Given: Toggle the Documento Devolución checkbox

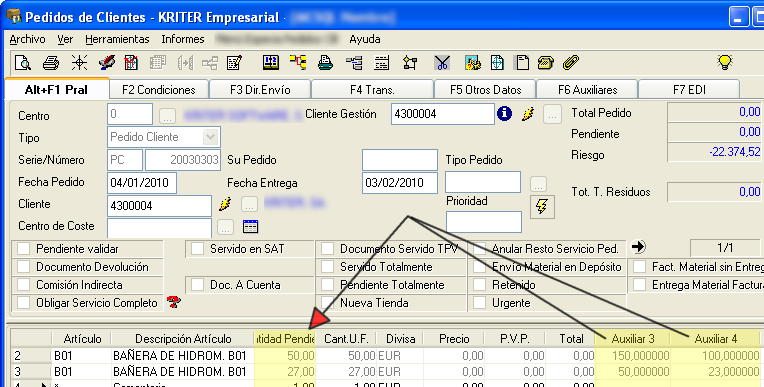Looking at the screenshot, I should pos(23,267).
